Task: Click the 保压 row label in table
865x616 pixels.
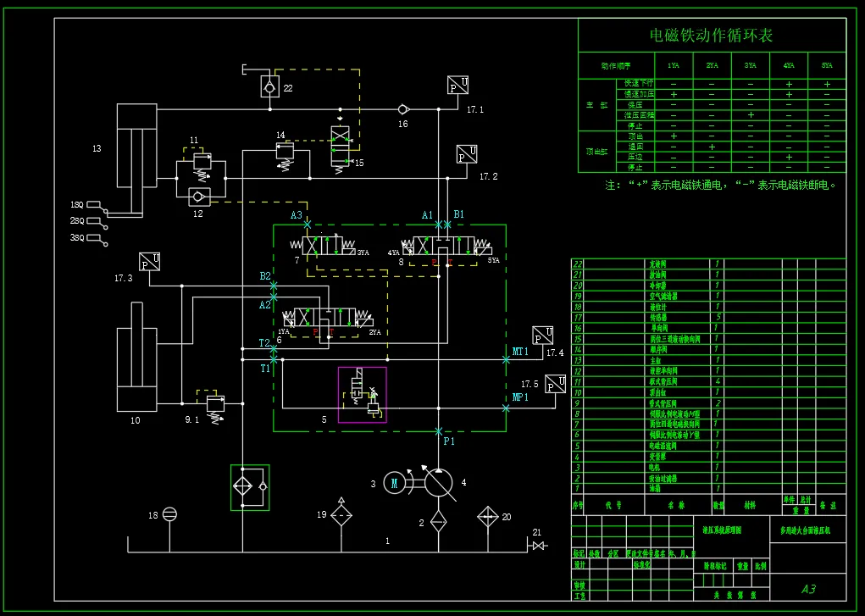Action: point(635,104)
